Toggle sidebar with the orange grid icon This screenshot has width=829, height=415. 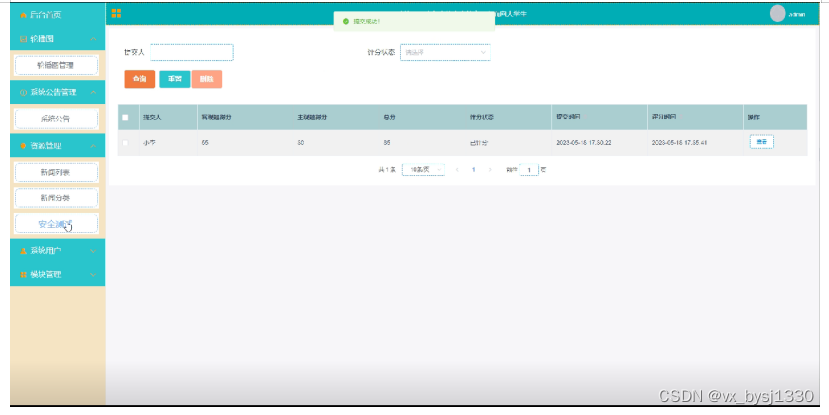[116, 13]
